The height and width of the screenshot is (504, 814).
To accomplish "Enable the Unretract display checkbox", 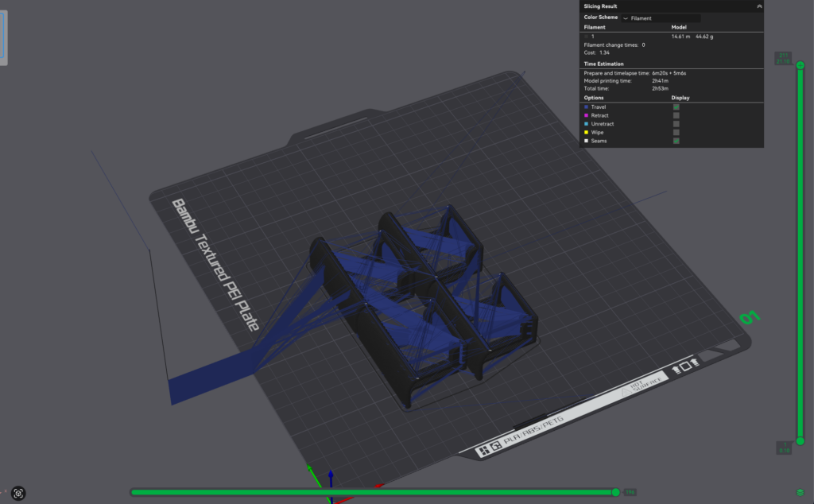I will 676,124.
